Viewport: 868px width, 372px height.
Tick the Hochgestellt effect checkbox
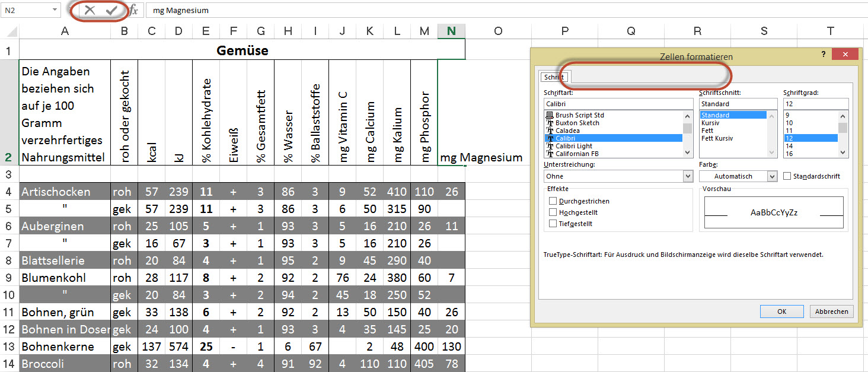(x=553, y=212)
